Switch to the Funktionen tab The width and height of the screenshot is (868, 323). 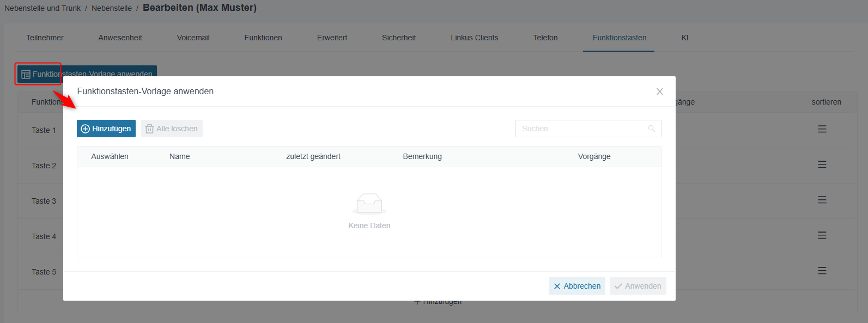[263, 38]
